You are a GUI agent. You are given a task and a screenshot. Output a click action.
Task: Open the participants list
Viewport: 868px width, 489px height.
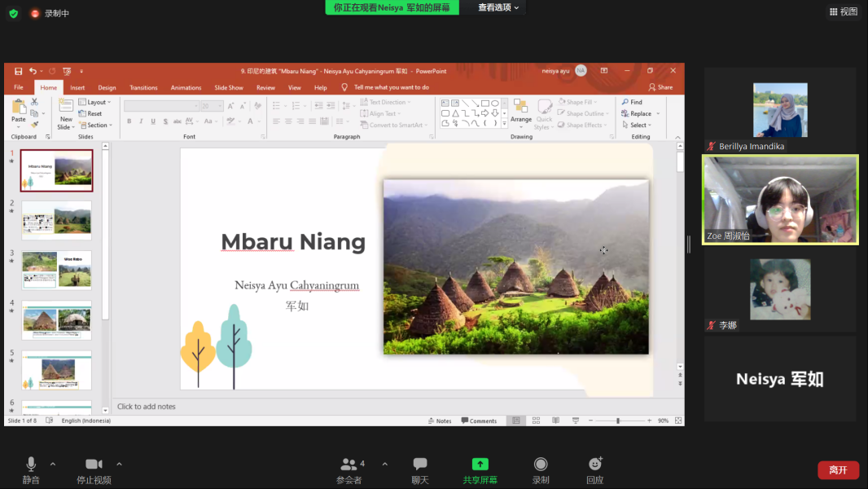pos(349,464)
